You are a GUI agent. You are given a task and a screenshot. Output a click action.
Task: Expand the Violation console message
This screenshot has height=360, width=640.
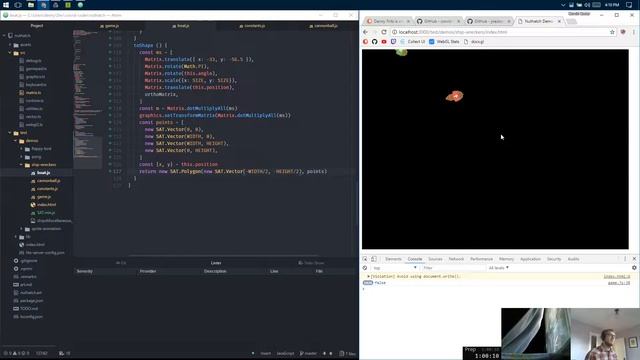pos(368,276)
